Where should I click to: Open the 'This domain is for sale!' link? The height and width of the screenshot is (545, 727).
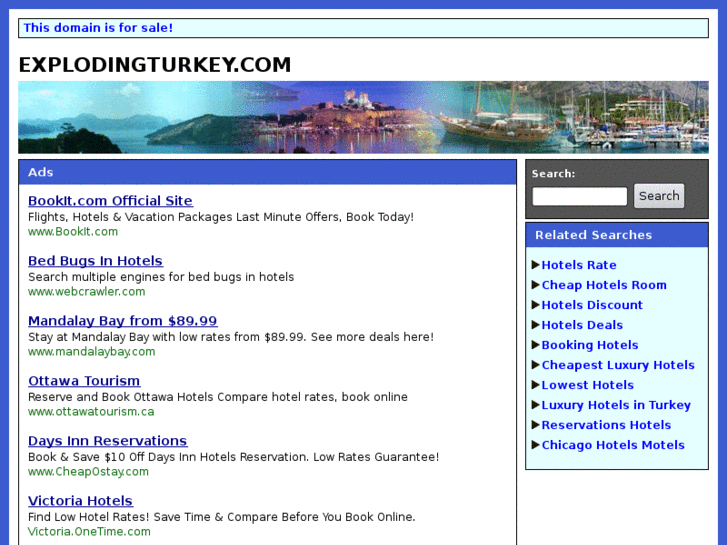pyautogui.click(x=98, y=28)
